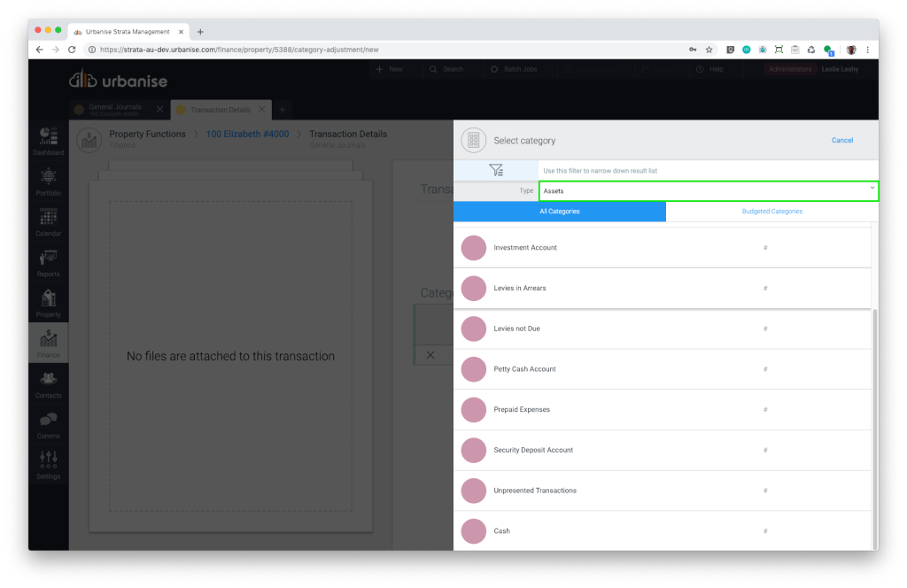Click the filter funnel icon

pos(496,170)
